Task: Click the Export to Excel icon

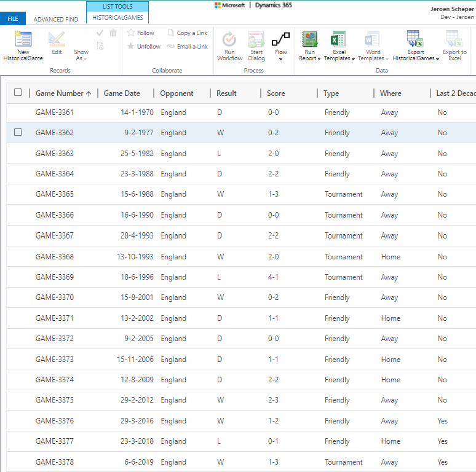Action: click(454, 39)
